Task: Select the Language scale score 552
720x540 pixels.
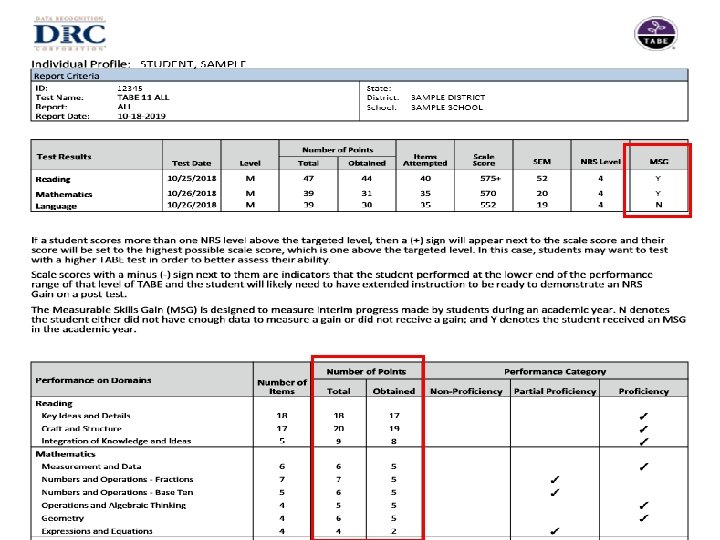Action: (x=488, y=205)
